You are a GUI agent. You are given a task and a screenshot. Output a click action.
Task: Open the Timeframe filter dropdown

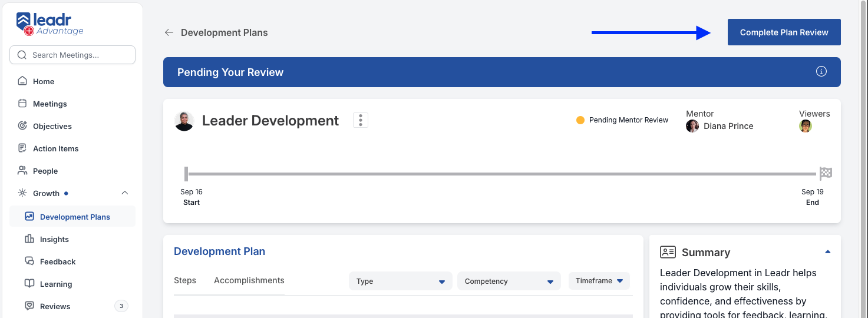[599, 281]
